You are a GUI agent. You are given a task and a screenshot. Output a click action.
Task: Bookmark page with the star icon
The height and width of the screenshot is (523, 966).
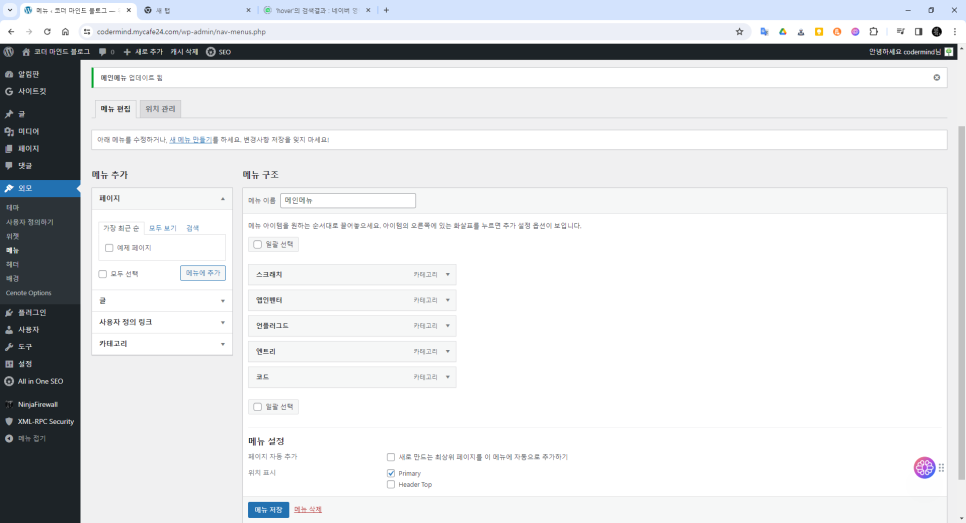point(739,31)
